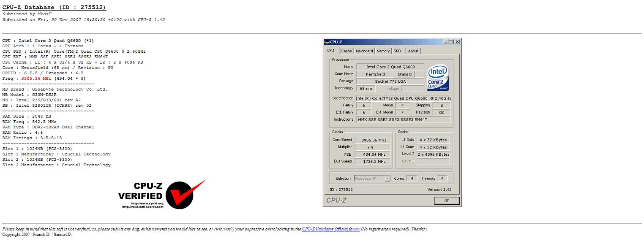Click the 'MB Model : G33M-DS2R' line

pyautogui.click(x=30, y=95)
